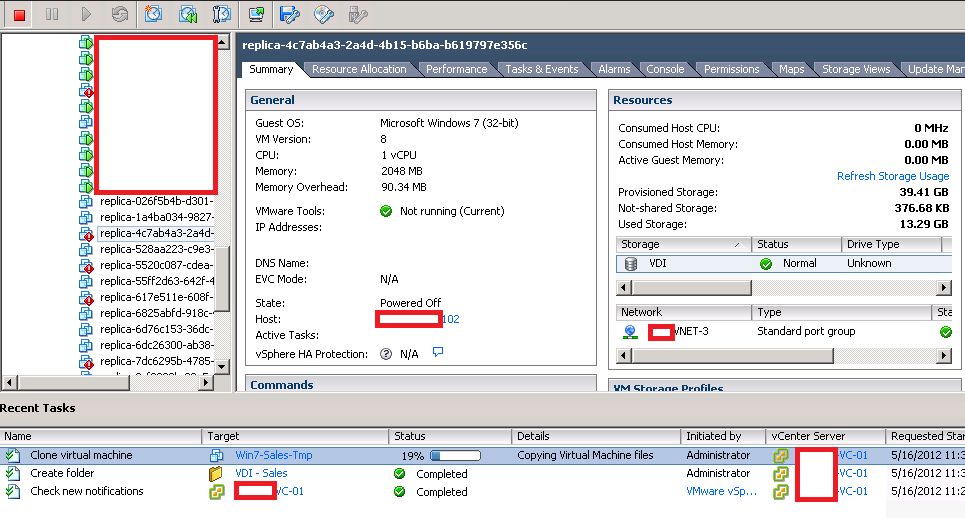Switch to Tasks & Events tab
The width and height of the screenshot is (965, 518).
point(542,69)
